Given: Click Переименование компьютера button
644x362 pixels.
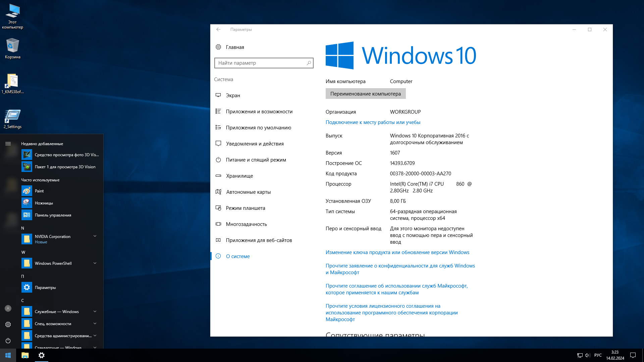Looking at the screenshot, I should 365,94.
